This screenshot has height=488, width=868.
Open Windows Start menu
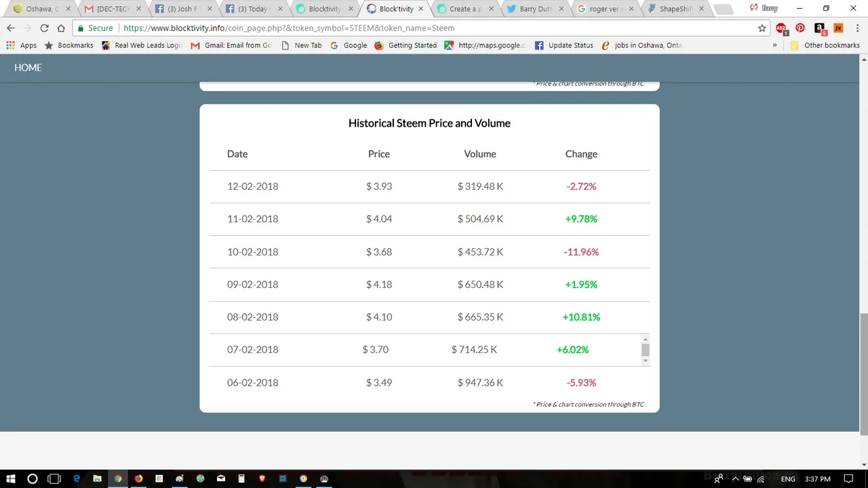click(11, 479)
